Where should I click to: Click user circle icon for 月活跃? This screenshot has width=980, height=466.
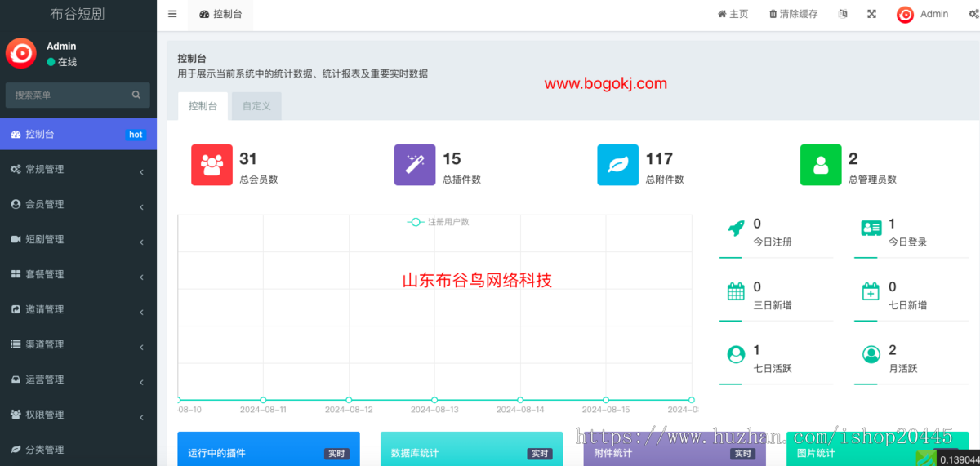871,354
